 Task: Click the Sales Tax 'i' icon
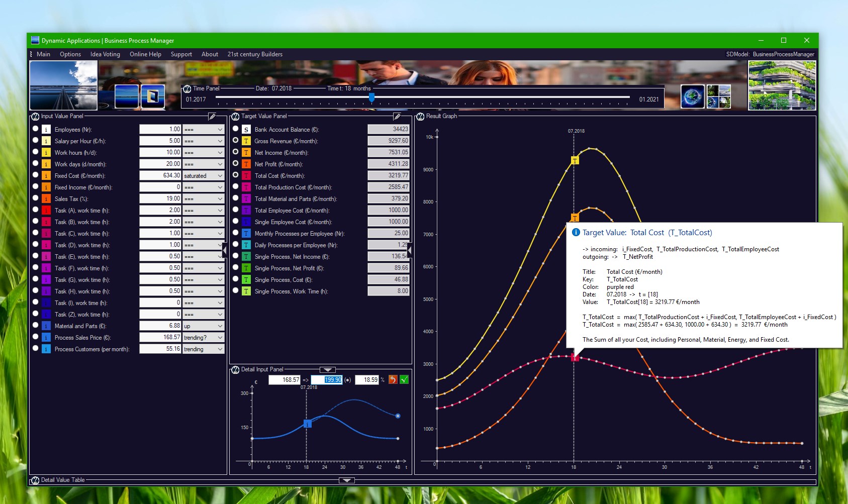(x=46, y=199)
